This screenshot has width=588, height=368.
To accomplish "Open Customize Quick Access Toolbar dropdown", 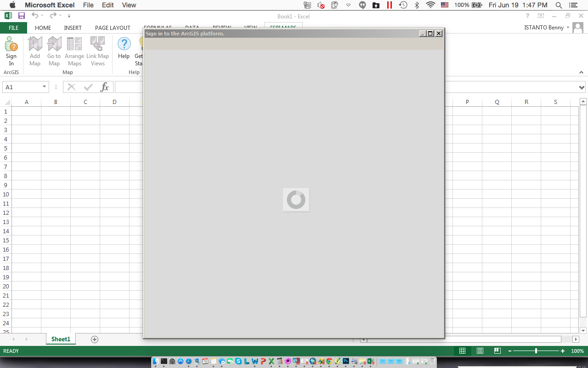I will click(69, 16).
